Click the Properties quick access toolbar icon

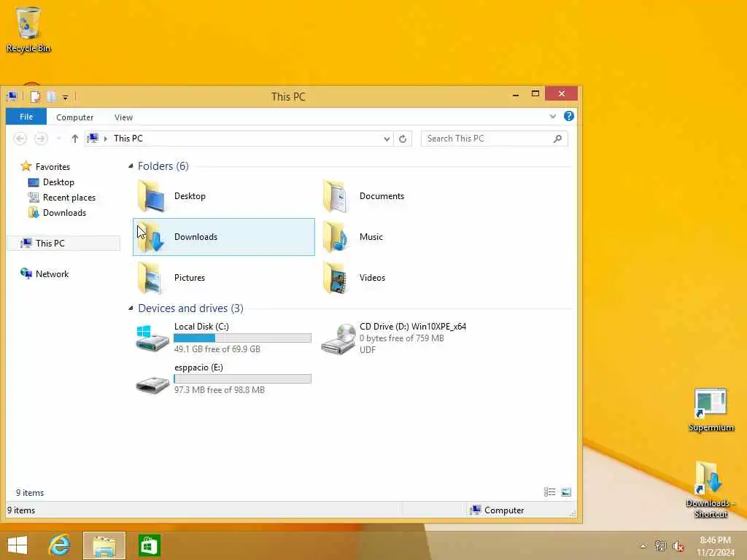tap(35, 97)
